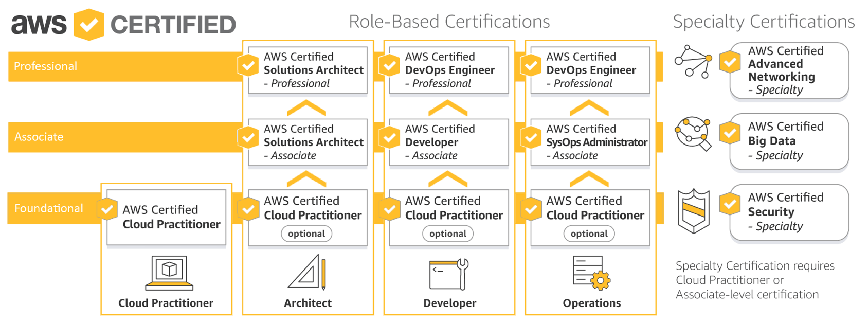Select the Professional level banner
Screen dimensions: 868x323
point(125,66)
